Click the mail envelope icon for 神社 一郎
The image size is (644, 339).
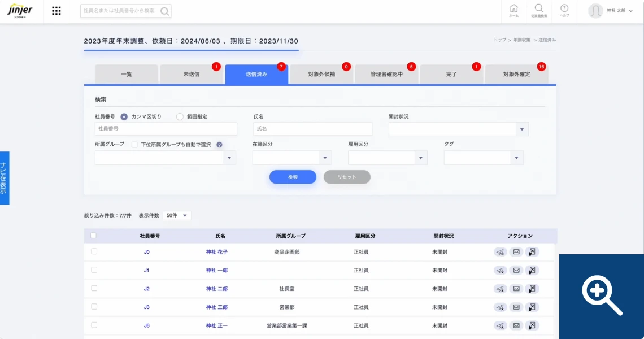(x=516, y=271)
